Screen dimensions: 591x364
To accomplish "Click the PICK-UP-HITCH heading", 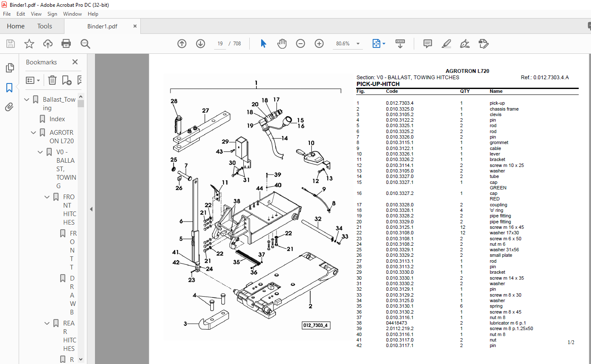I will pos(378,84).
